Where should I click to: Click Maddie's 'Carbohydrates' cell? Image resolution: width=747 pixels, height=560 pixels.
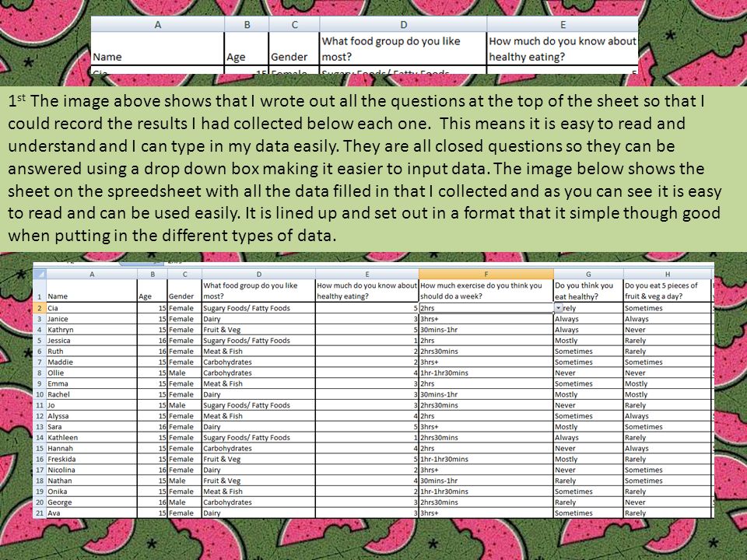[x=258, y=362]
